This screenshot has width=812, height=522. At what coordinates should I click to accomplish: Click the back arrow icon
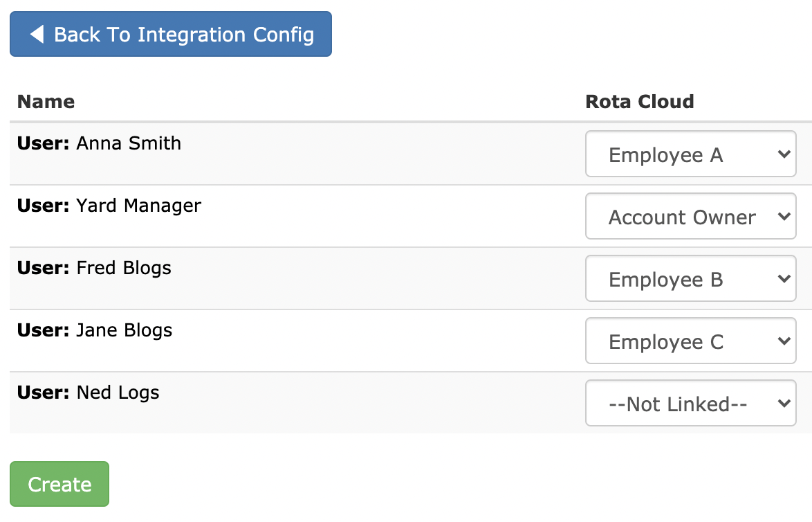point(38,34)
